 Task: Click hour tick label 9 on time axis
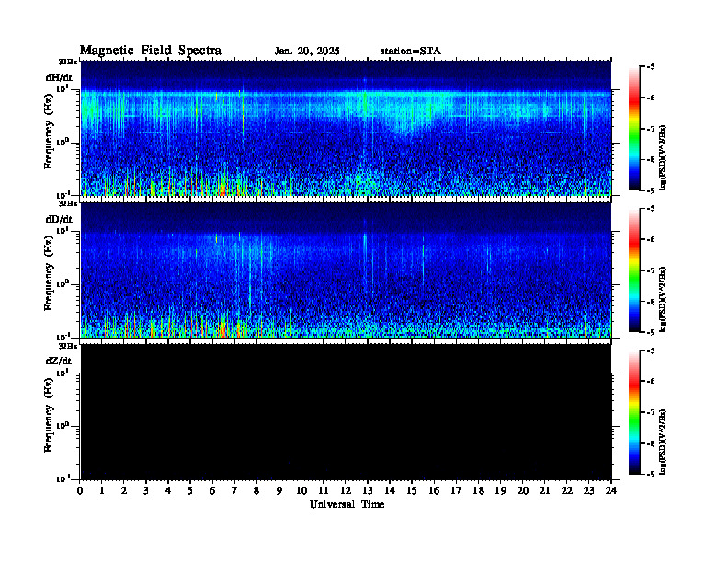pos(279,490)
